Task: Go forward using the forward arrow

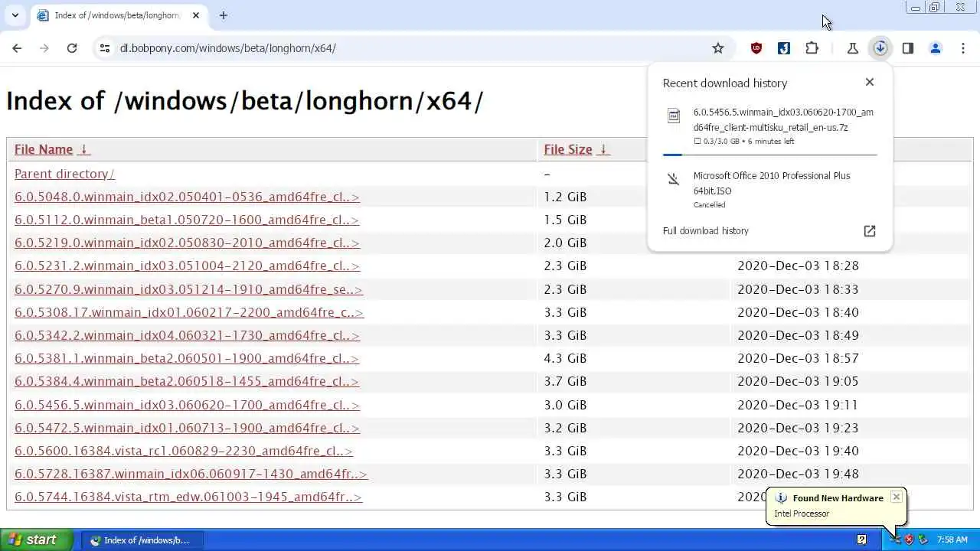Action: [x=44, y=48]
